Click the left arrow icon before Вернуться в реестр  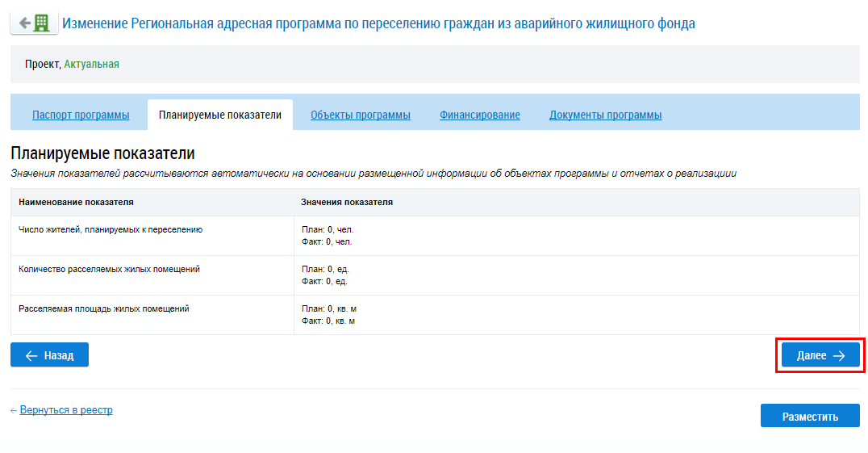coord(14,410)
